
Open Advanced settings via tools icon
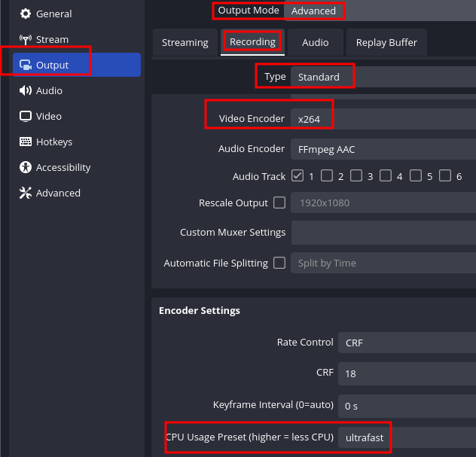(x=26, y=193)
